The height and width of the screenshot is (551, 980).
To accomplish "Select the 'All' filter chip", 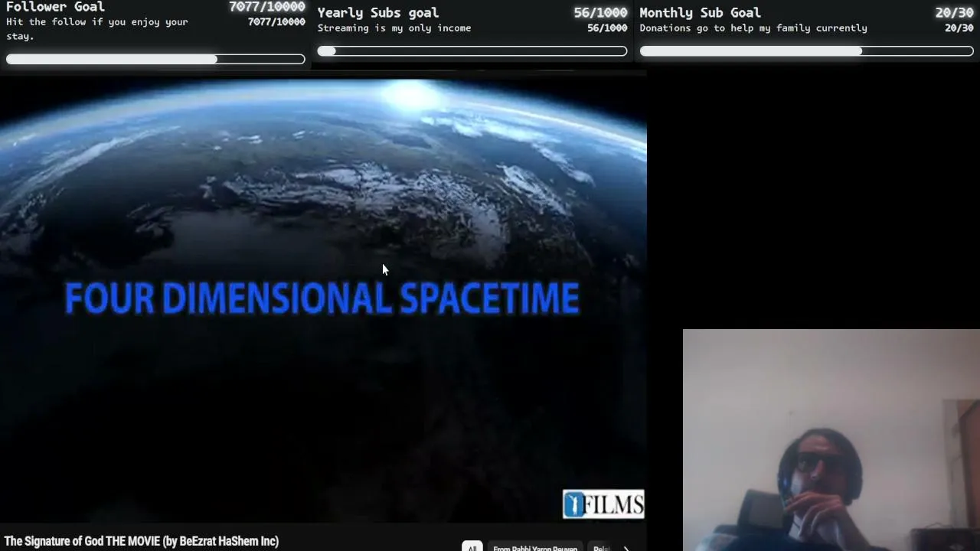I will pyautogui.click(x=472, y=546).
